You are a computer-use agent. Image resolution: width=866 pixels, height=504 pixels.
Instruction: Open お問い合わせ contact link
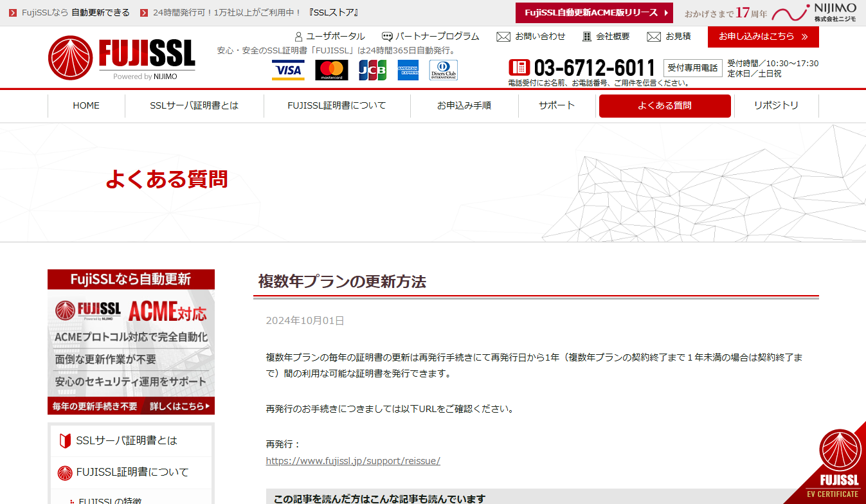click(540, 37)
